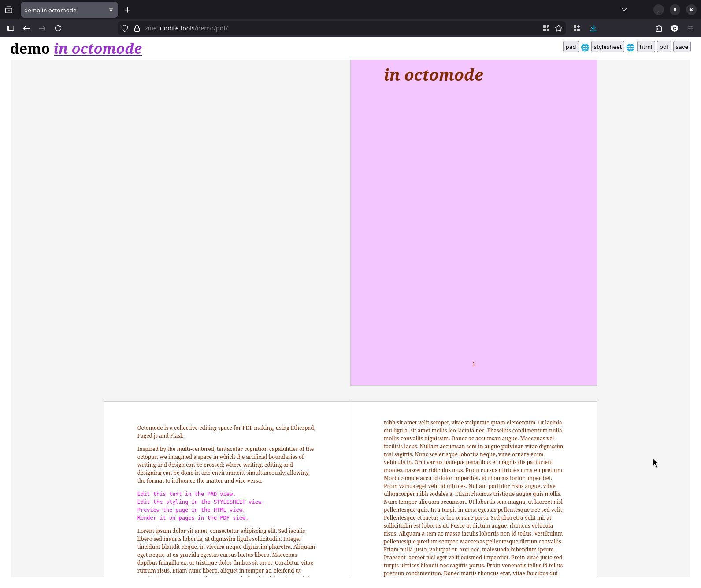
Task: Click the in octomode title on the cover page
Action: 434,75
